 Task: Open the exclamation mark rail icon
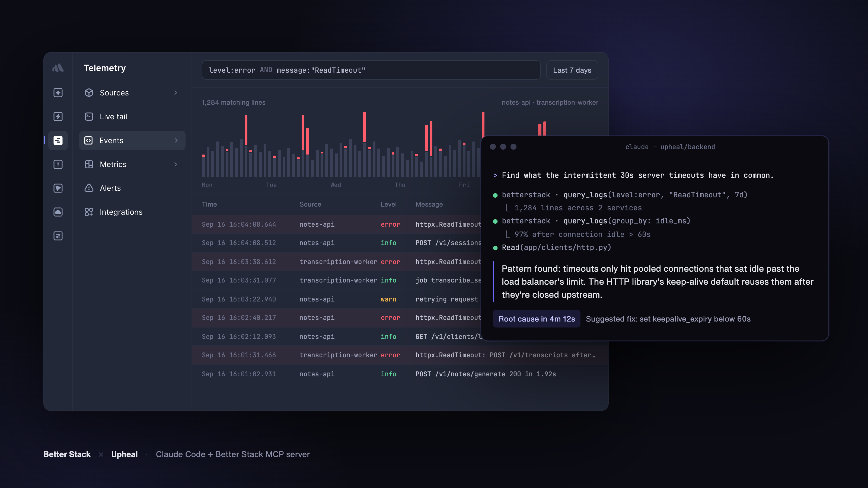point(58,164)
